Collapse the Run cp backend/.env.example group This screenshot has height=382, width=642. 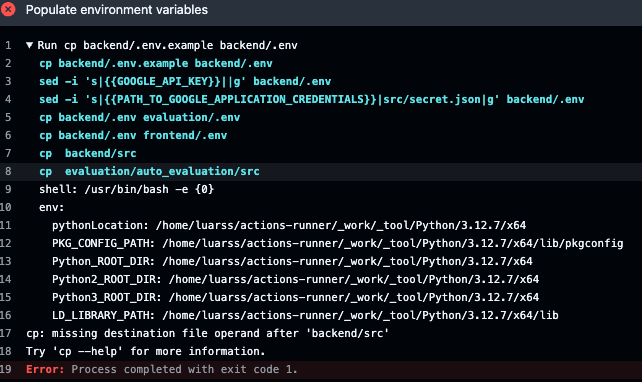click(x=29, y=45)
